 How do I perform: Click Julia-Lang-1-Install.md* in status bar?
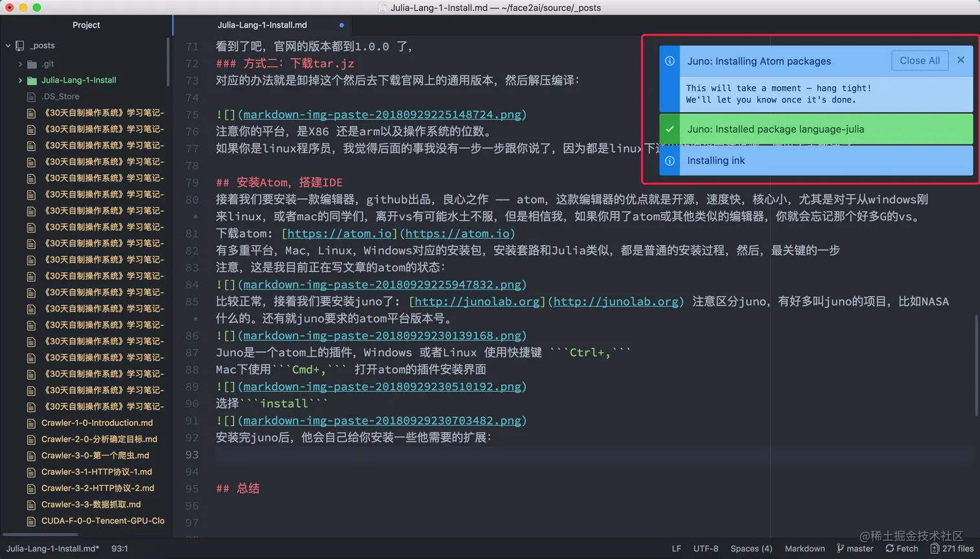tap(52, 549)
